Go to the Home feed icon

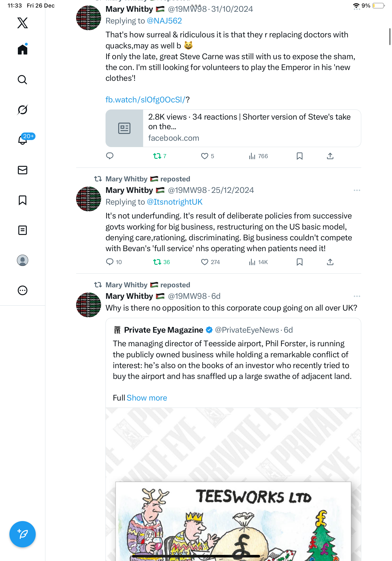(x=23, y=50)
